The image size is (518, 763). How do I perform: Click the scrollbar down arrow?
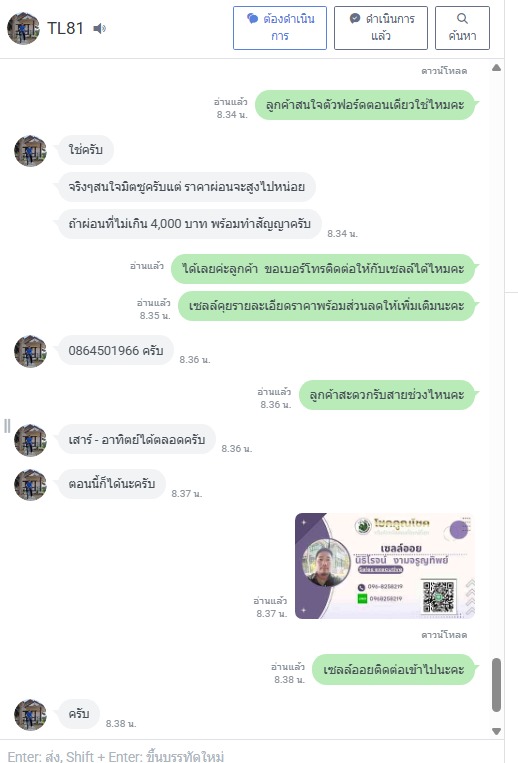496,731
